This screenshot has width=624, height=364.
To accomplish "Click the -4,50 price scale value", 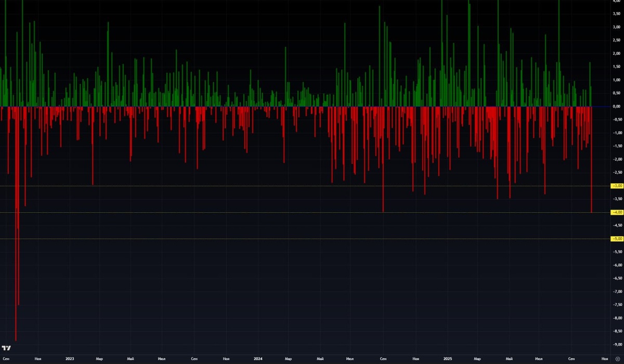I will click(x=617, y=226).
